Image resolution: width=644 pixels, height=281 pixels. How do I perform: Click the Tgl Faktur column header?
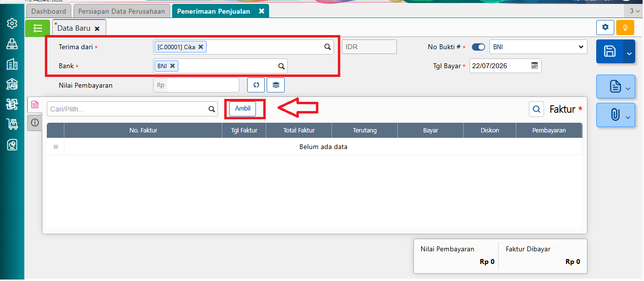point(244,130)
